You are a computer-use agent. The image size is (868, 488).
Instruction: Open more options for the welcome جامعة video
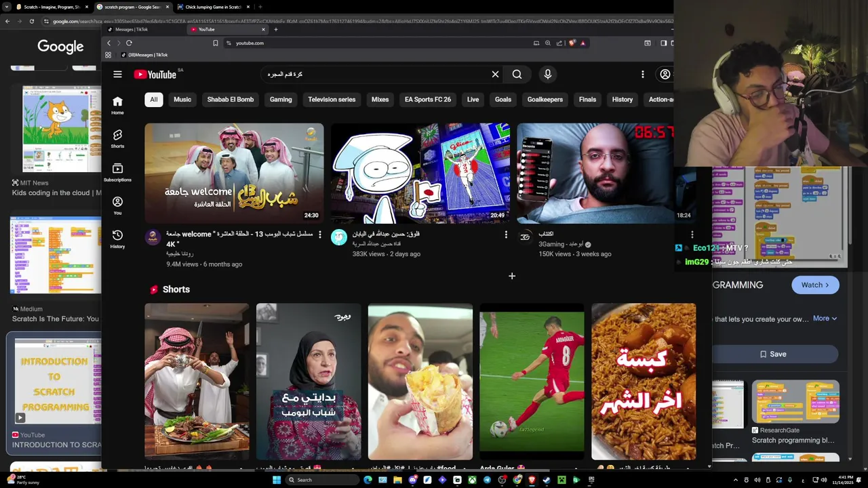(x=320, y=235)
